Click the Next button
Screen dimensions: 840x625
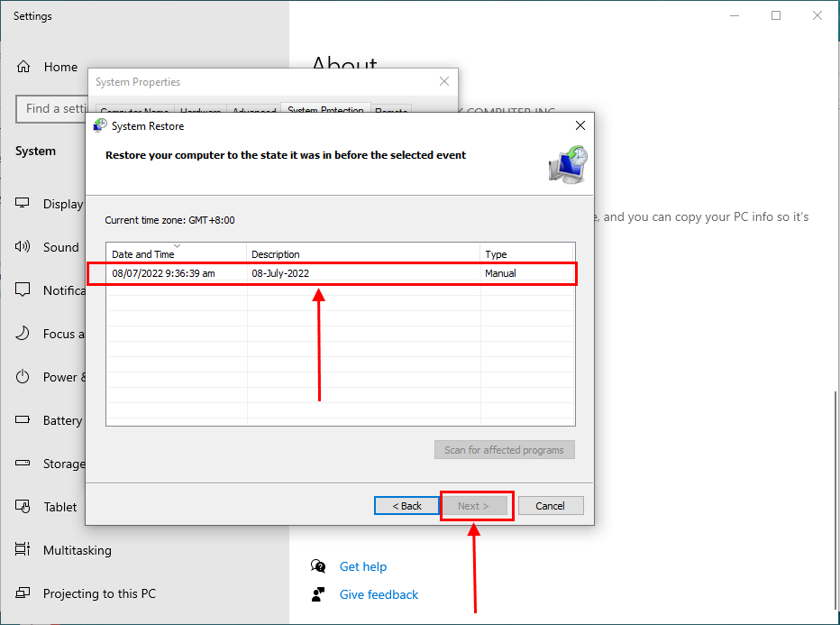coord(473,505)
